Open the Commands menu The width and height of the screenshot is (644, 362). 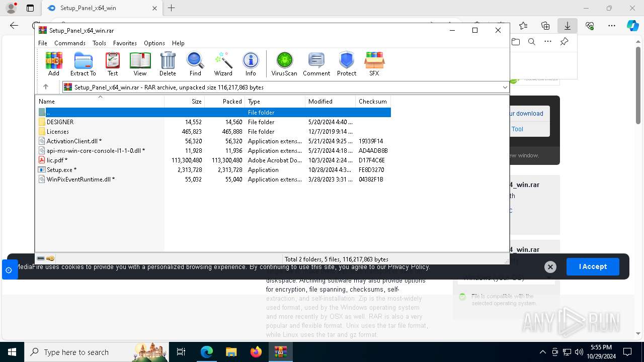(70, 43)
